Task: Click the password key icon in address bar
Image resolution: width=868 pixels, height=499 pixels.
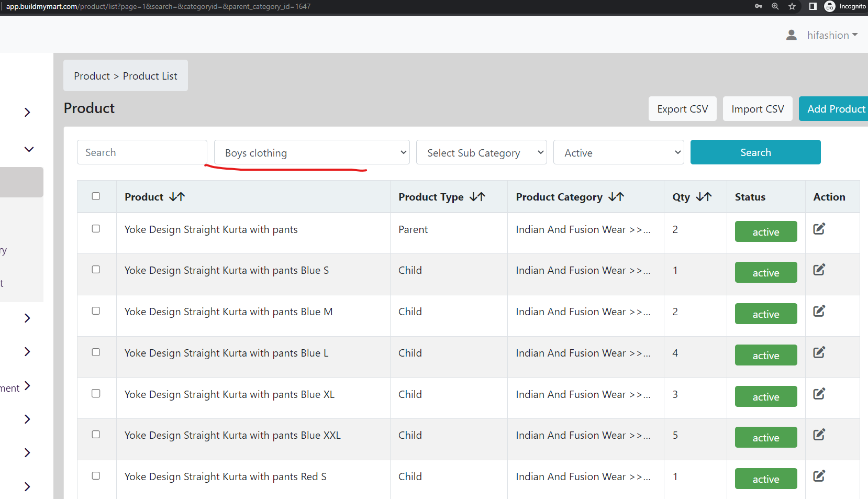Action: tap(759, 6)
